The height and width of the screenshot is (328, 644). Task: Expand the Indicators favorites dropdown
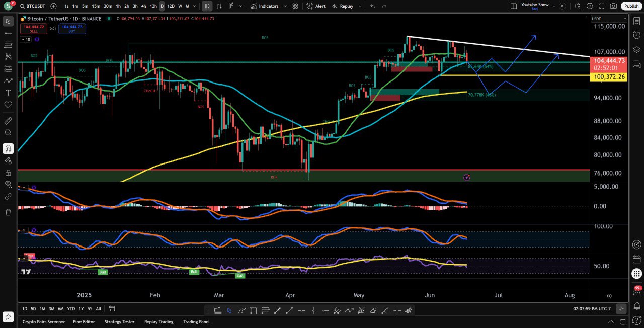pyautogui.click(x=285, y=6)
